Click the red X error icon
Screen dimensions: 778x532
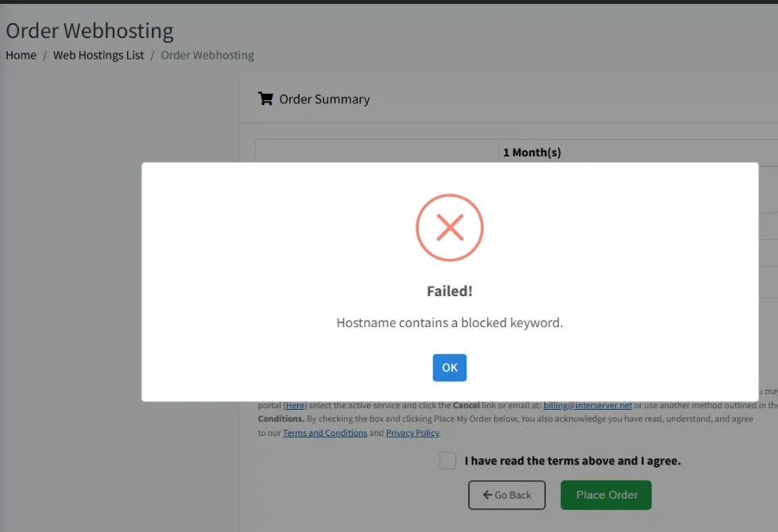pos(450,228)
